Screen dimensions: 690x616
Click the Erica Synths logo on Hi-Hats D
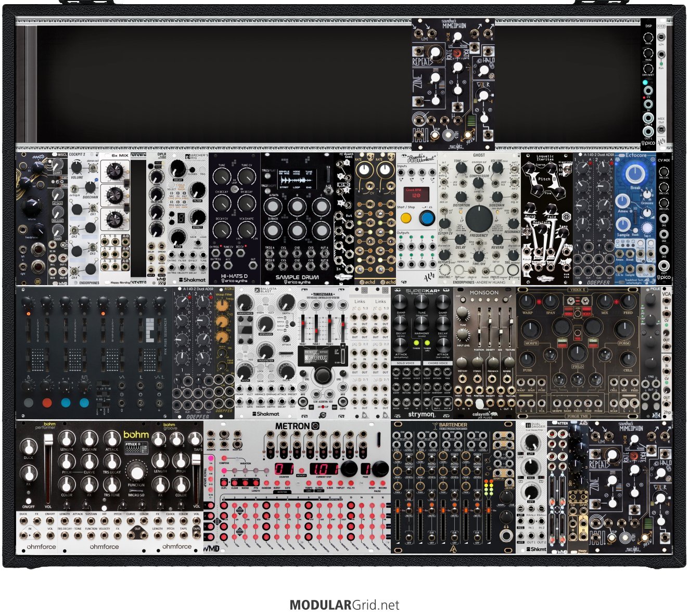[x=234, y=281]
